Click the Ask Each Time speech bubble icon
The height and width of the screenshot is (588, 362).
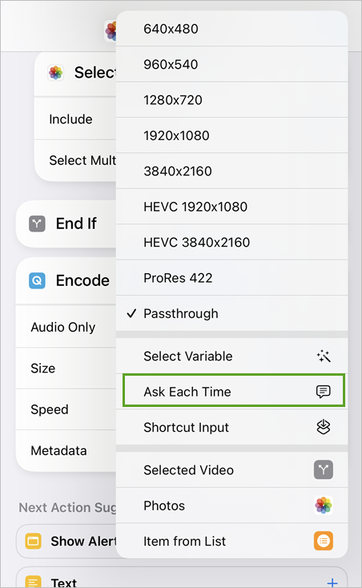[x=323, y=391]
